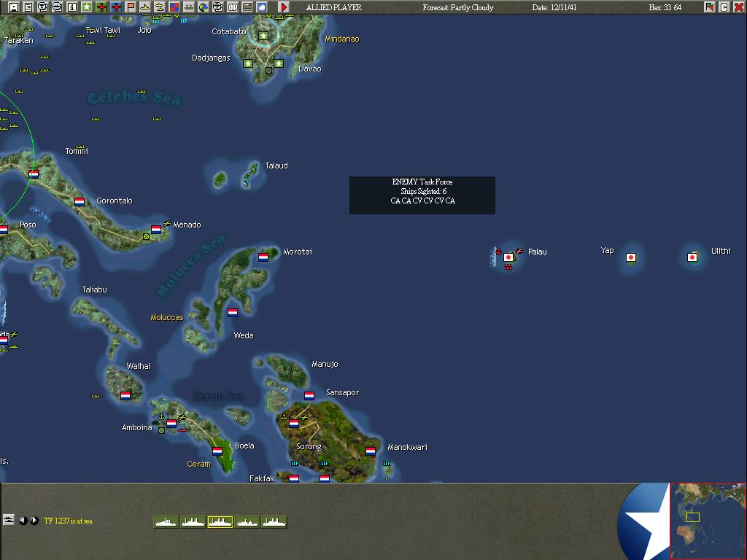Screen dimensions: 747x560
Task: Click the Jolo location label
Action: [144, 30]
